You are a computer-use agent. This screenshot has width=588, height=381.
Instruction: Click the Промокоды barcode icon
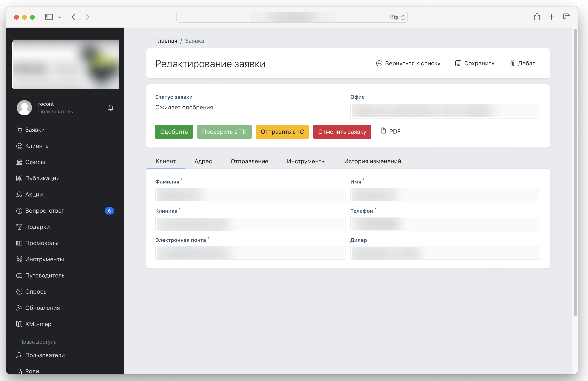tap(19, 243)
